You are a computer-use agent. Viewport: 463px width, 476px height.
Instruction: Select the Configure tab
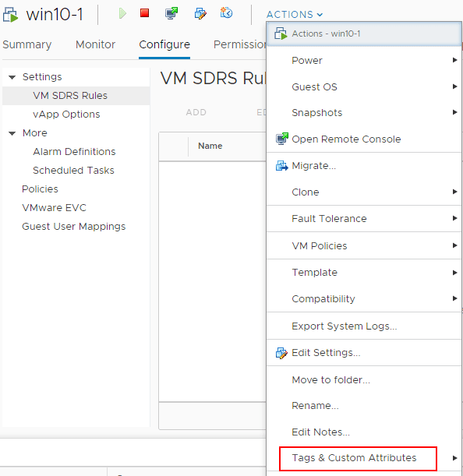(164, 44)
